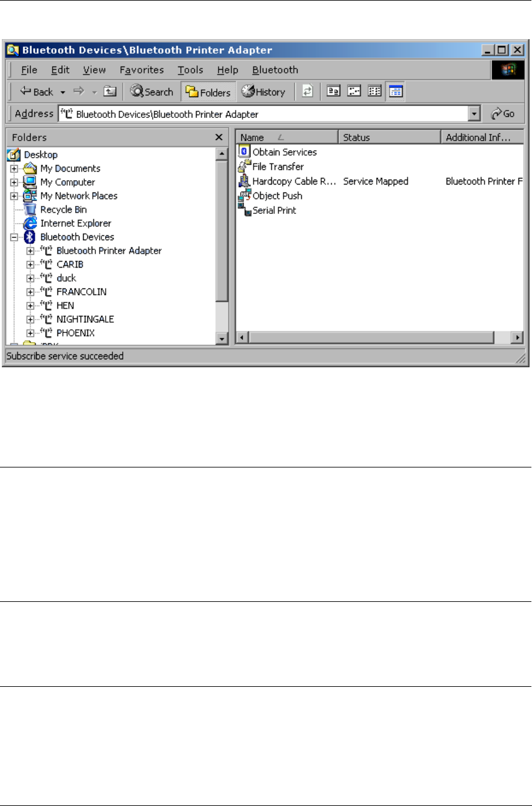Select the Serial Print service icon
The image size is (532, 806).
click(x=244, y=210)
